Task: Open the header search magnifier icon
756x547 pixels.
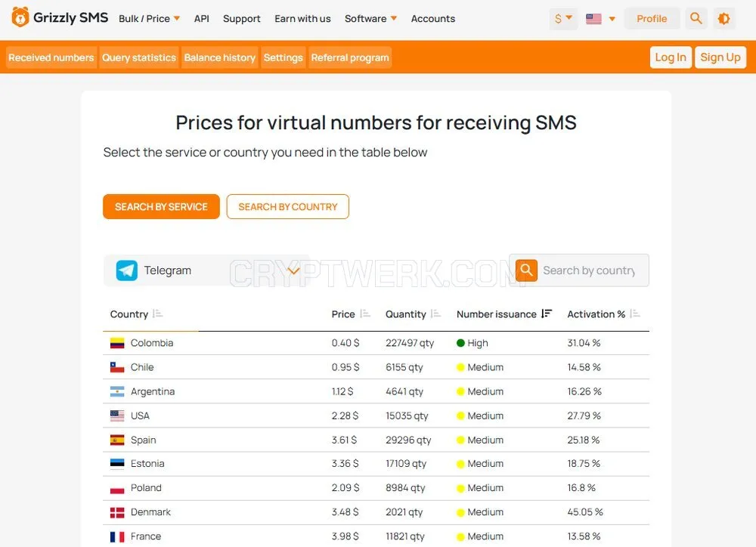Action: tap(696, 18)
